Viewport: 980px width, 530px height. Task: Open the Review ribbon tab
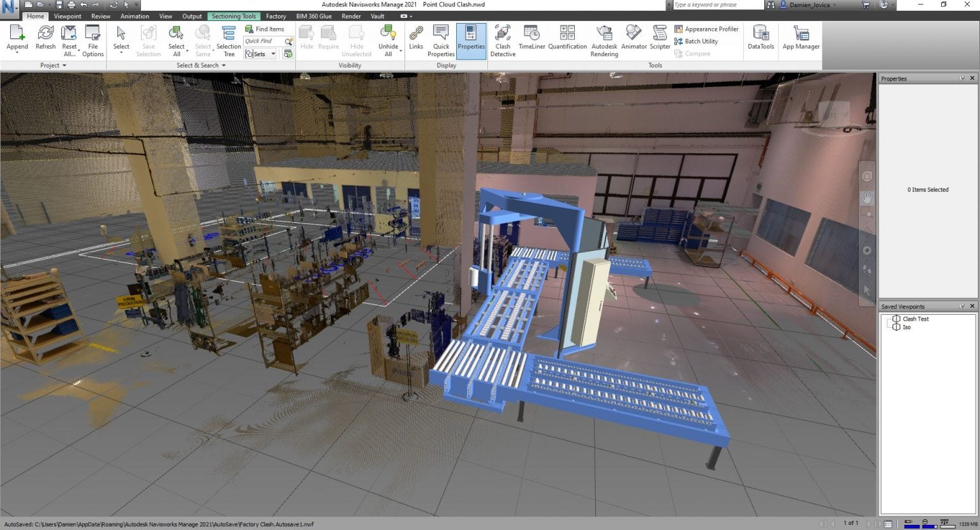tap(101, 16)
